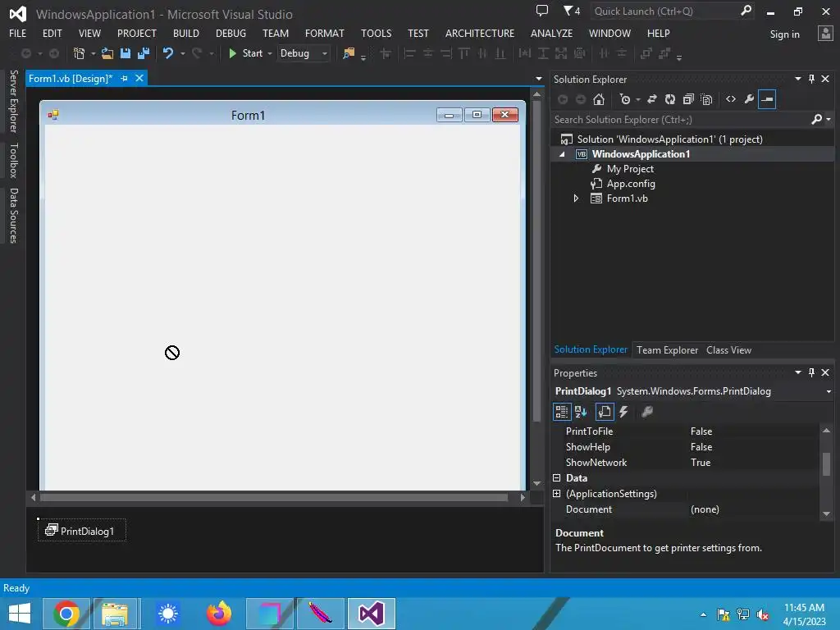Collapse the WindowsApplication1 project node
This screenshot has width=840, height=630.
tap(562, 154)
